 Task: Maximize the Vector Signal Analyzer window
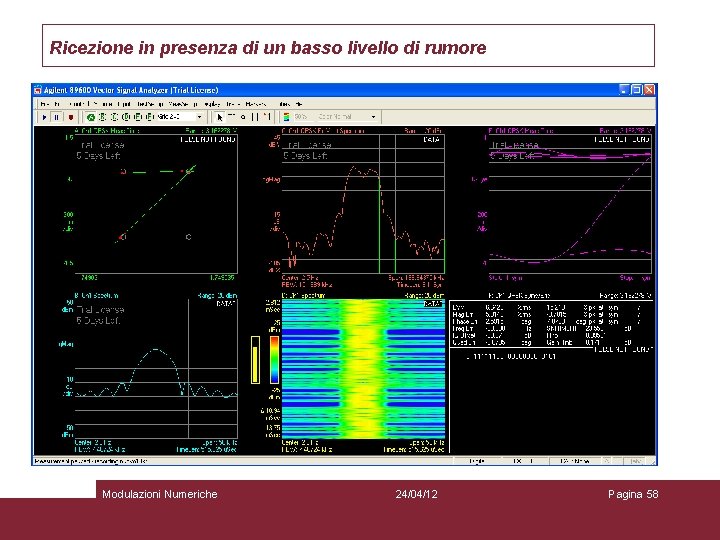point(637,90)
